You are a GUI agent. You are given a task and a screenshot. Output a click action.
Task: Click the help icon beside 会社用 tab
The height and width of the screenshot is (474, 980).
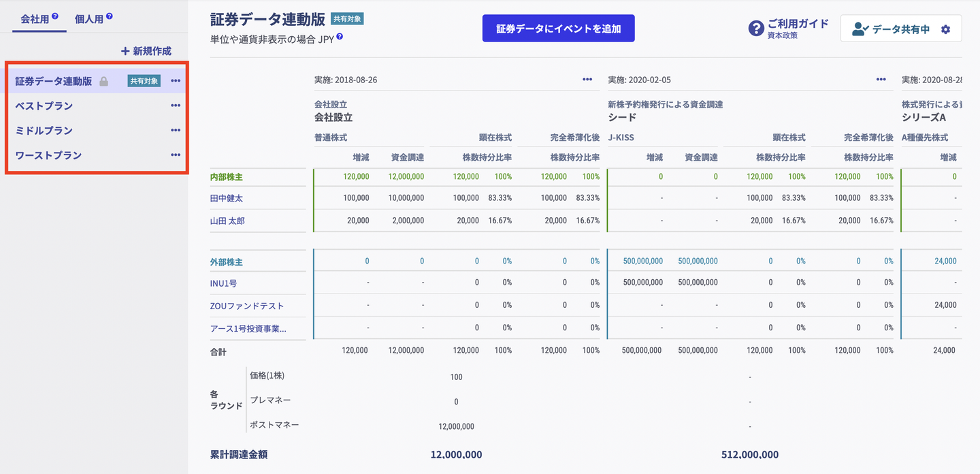pyautogui.click(x=55, y=16)
